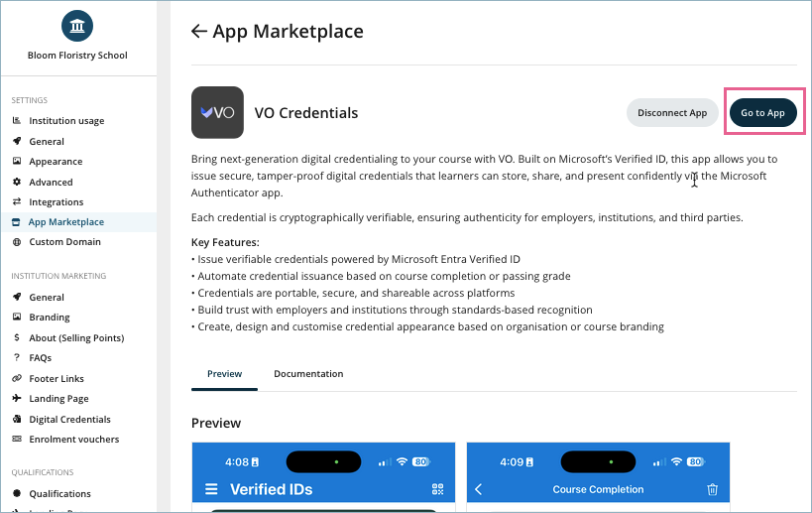Click the Preview section heading
Viewport: 812px width, 513px height.
216,423
